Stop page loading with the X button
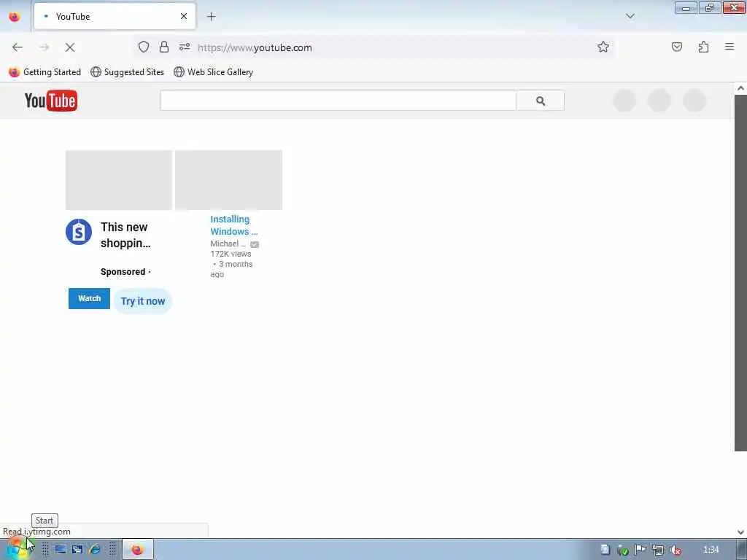Viewport: 747px width, 560px height. pyautogui.click(x=70, y=47)
